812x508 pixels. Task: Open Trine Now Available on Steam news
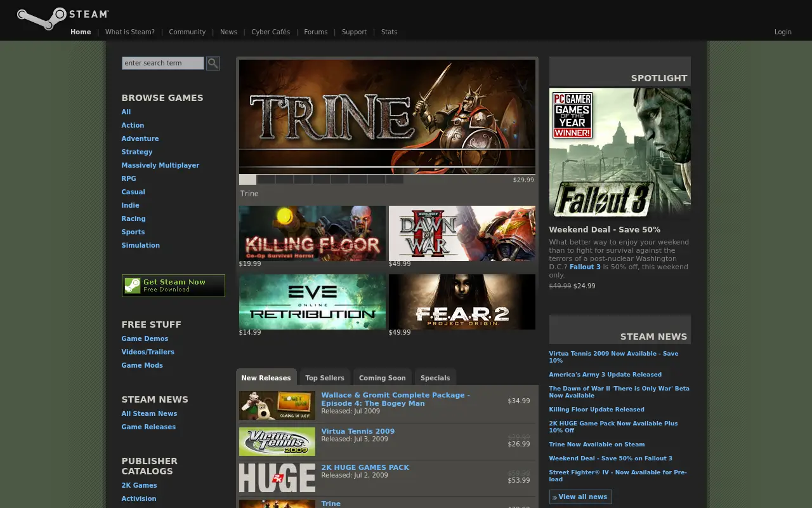597,444
